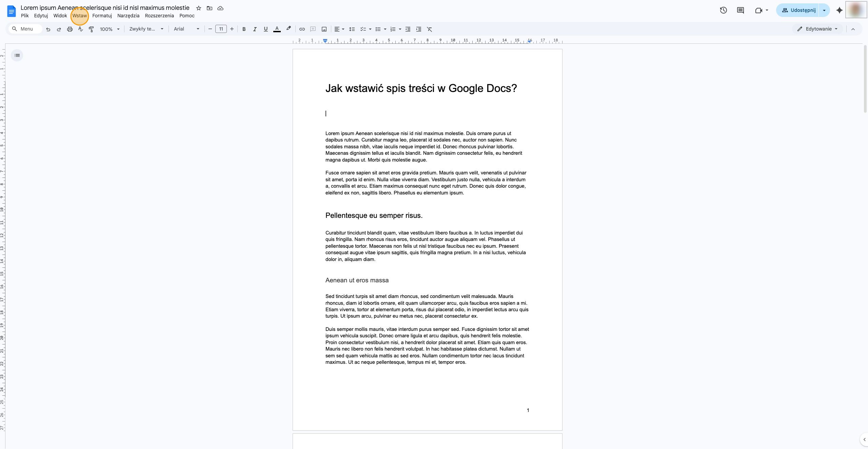Star the document
868x449 pixels.
point(199,8)
